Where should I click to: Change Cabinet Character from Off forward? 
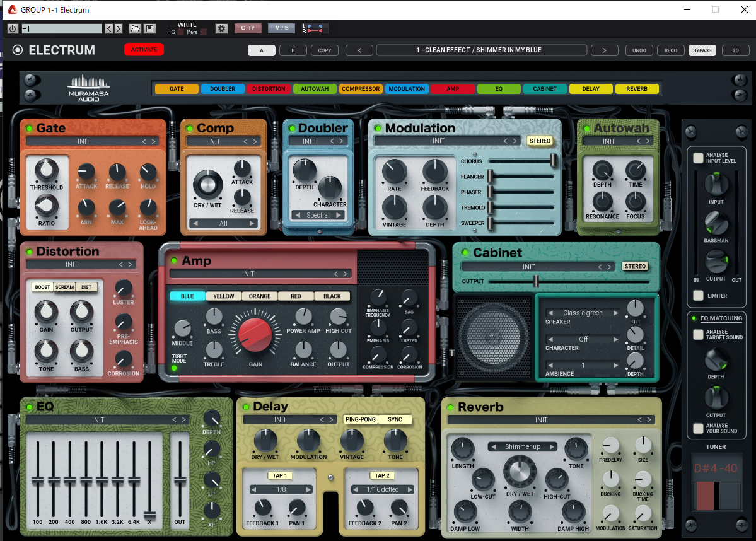[x=615, y=339]
